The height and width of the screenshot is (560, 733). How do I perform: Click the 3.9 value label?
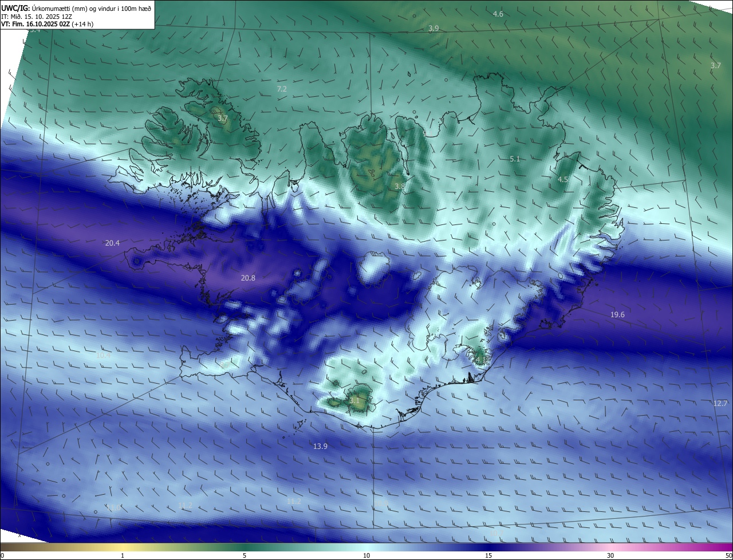click(434, 28)
